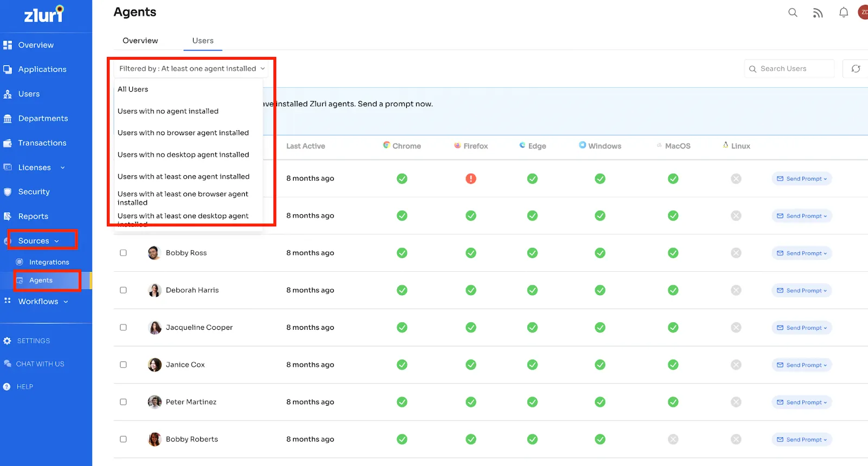
Task: Click the Settings gear icon
Action: (7, 341)
